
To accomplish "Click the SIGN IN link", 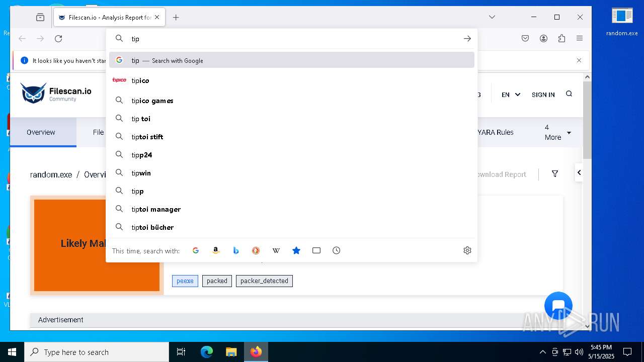I will [543, 95].
